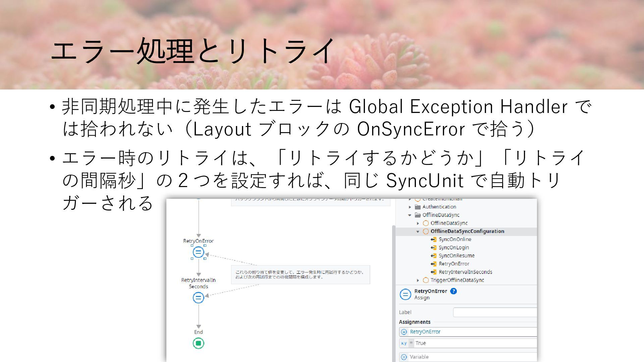The image size is (644, 362).
Task: Click the green End node
Action: [198, 343]
